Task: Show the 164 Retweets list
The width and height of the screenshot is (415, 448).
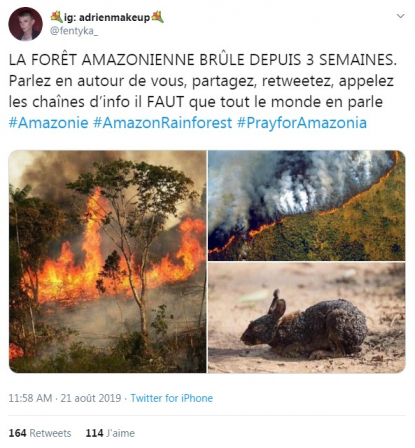Action: pyautogui.click(x=40, y=433)
